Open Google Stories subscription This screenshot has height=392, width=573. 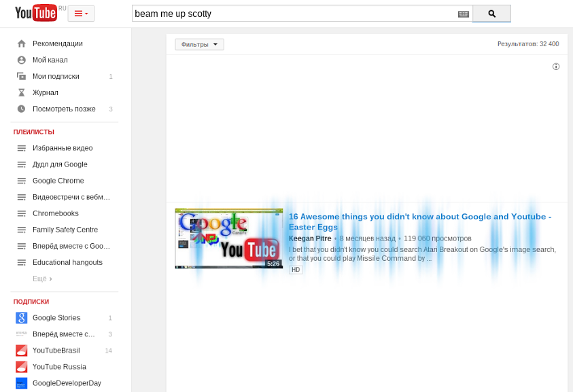coord(56,318)
